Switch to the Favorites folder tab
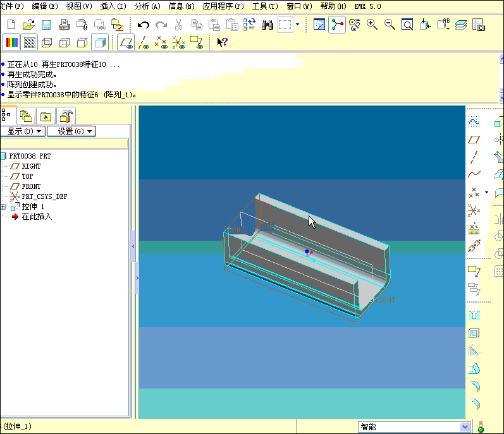 click(46, 116)
